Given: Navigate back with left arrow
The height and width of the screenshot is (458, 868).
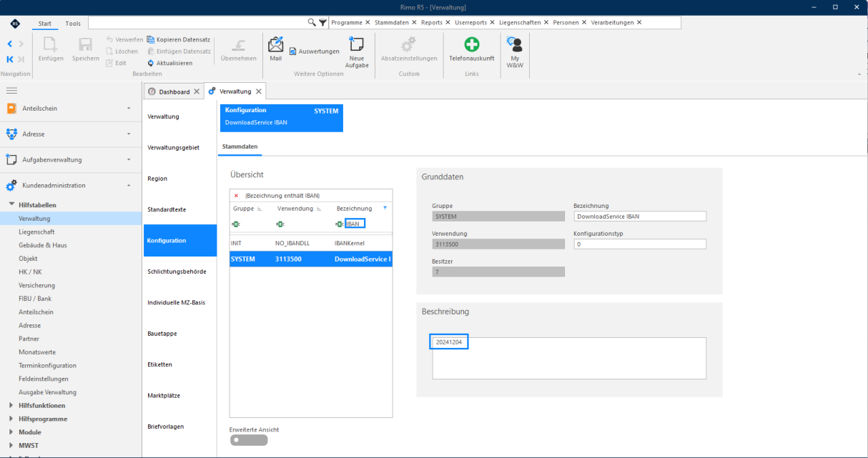Looking at the screenshot, I should pyautogui.click(x=10, y=44).
